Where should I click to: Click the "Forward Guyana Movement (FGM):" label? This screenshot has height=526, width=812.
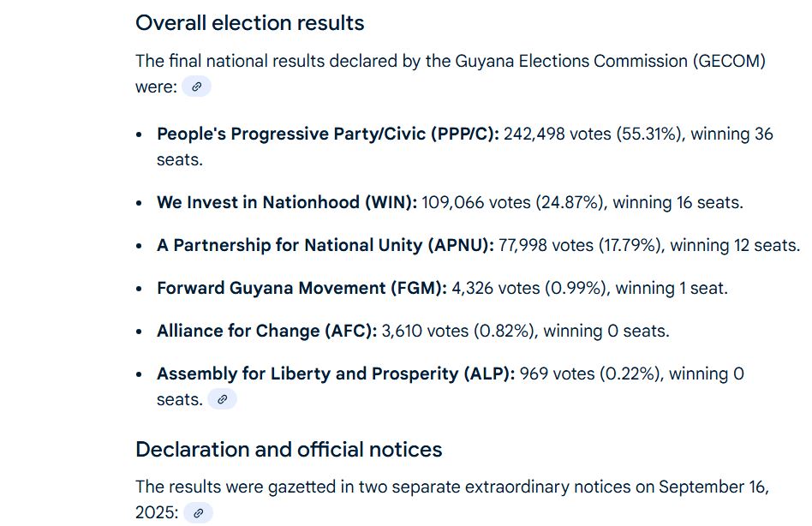coord(302,288)
